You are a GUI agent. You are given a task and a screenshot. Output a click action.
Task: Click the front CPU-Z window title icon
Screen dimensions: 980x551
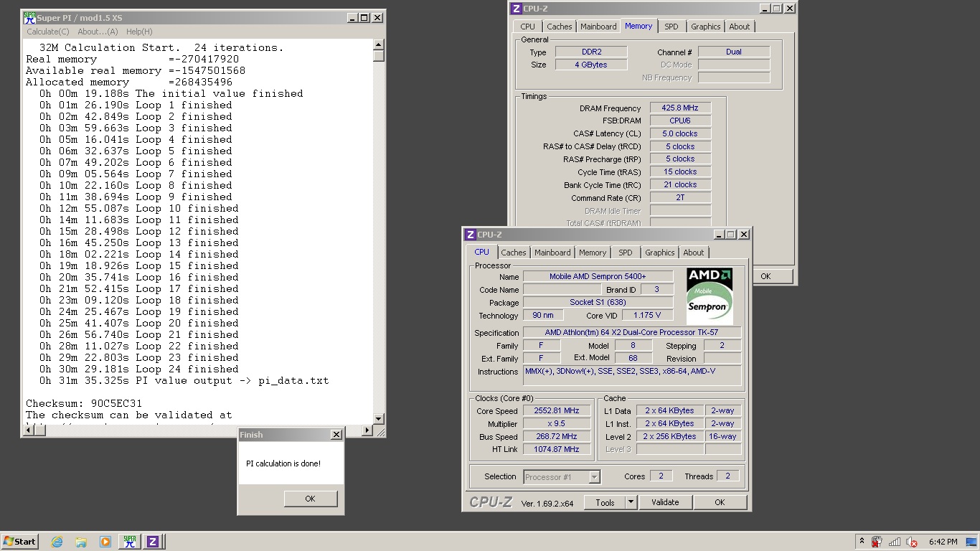coord(471,235)
